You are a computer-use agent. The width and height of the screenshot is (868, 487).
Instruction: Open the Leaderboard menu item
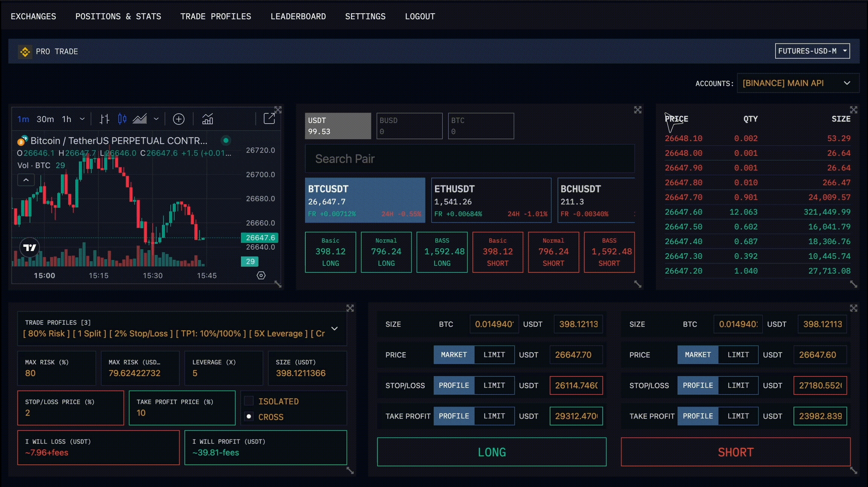point(298,17)
